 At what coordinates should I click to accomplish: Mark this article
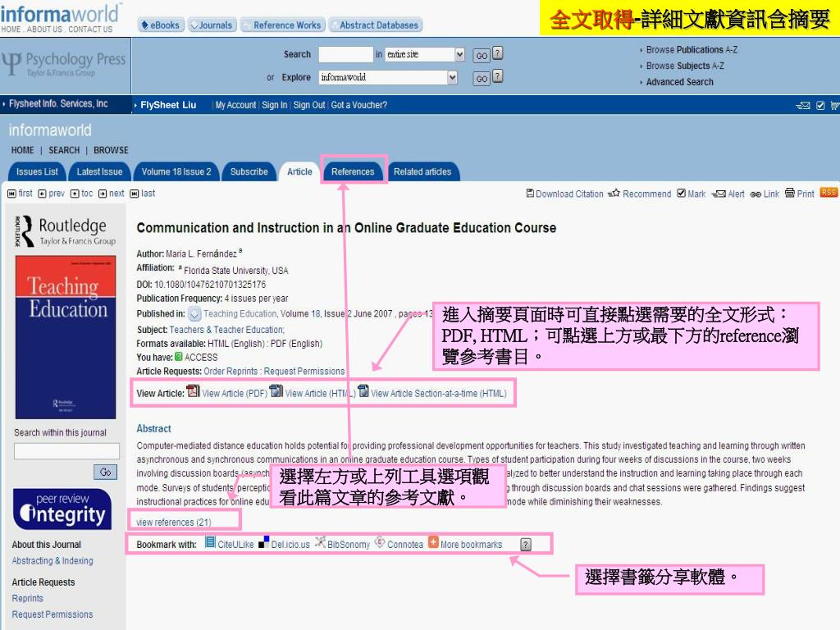692,194
